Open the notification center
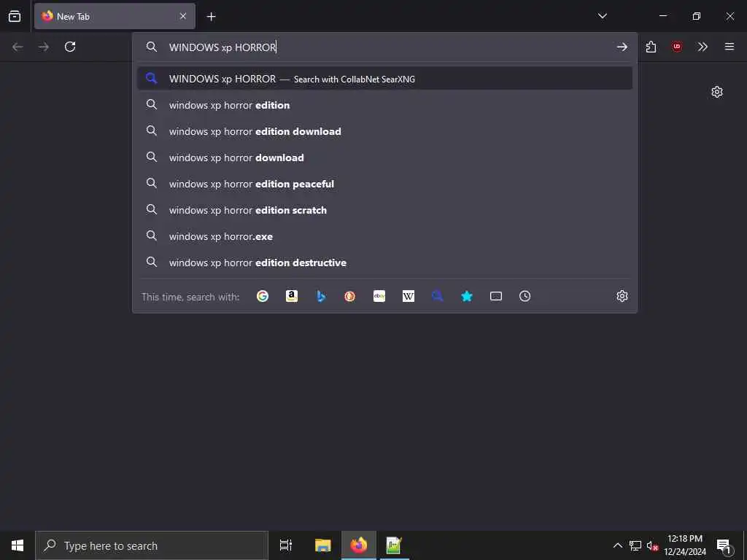 click(724, 545)
